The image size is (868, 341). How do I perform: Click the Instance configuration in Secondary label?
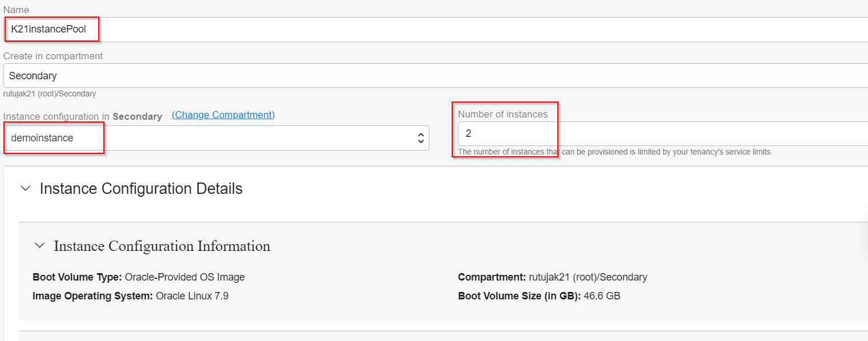pos(83,116)
